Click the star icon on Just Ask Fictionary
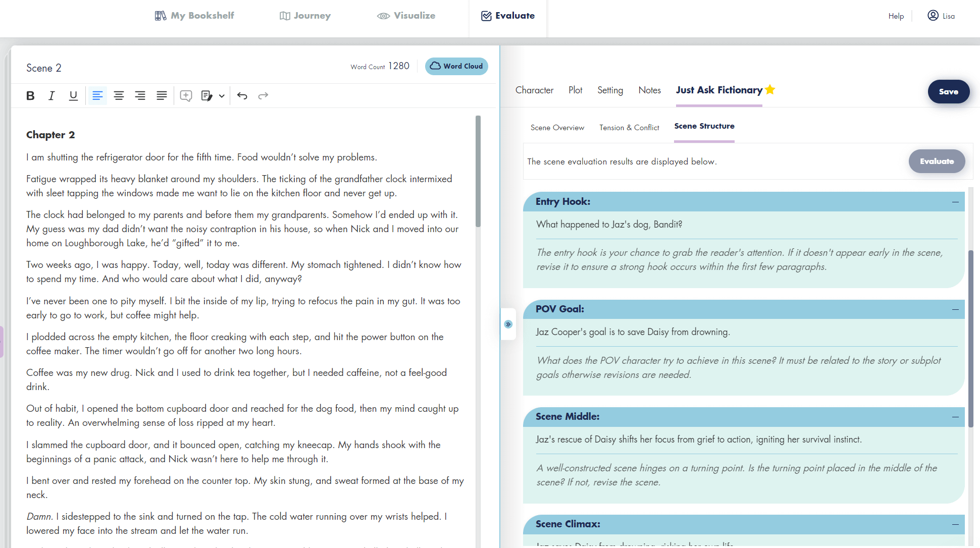The width and height of the screenshot is (980, 548). (x=770, y=89)
